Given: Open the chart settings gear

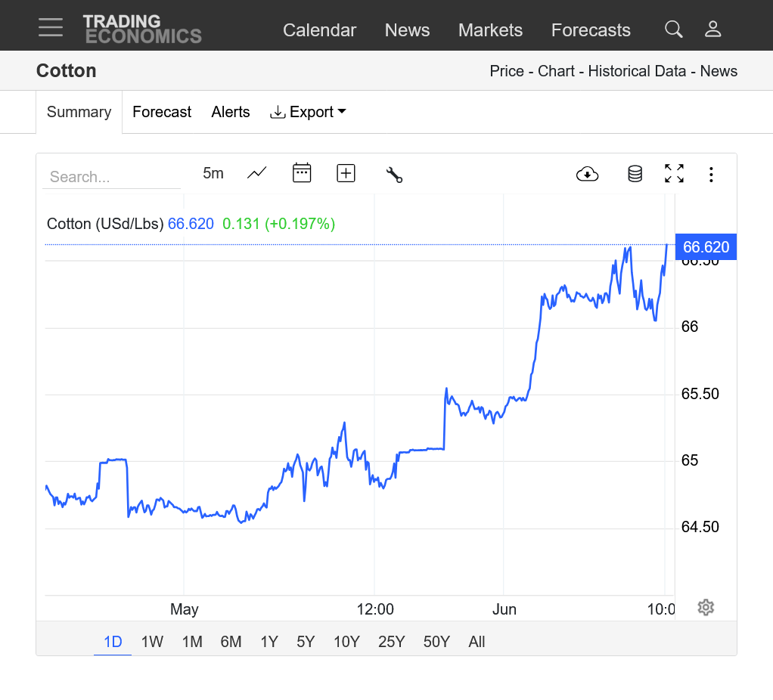Looking at the screenshot, I should (706, 607).
